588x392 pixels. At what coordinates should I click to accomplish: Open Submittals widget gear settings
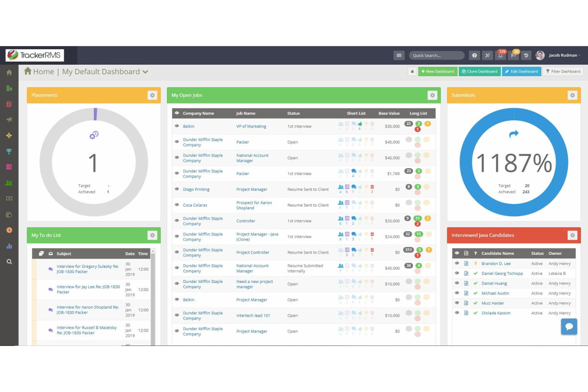point(572,95)
